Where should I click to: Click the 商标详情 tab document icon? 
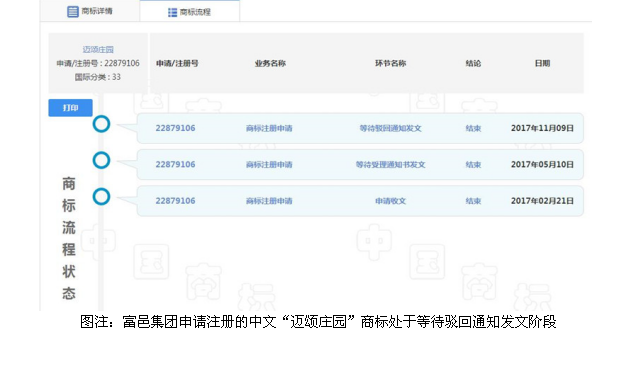[x=72, y=11]
